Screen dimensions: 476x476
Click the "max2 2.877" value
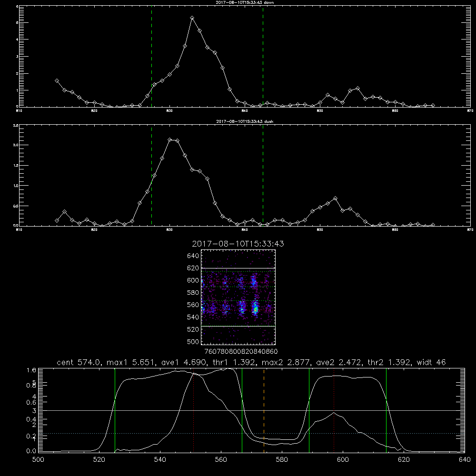[x=287, y=362]
